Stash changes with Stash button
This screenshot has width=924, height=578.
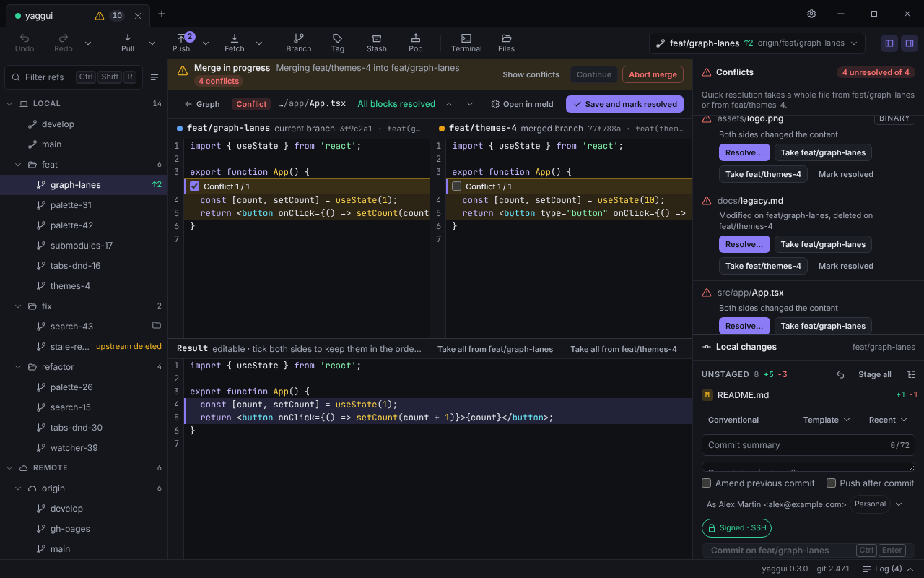point(377,43)
